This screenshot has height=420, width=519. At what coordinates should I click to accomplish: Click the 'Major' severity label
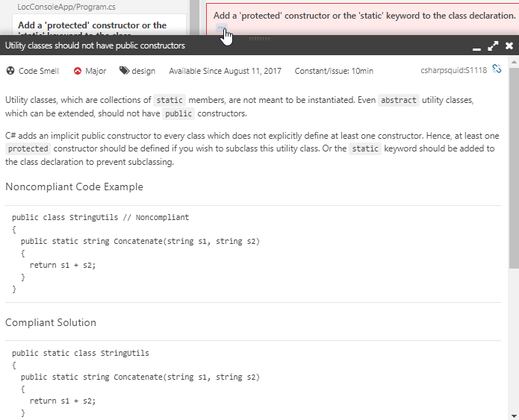click(96, 71)
